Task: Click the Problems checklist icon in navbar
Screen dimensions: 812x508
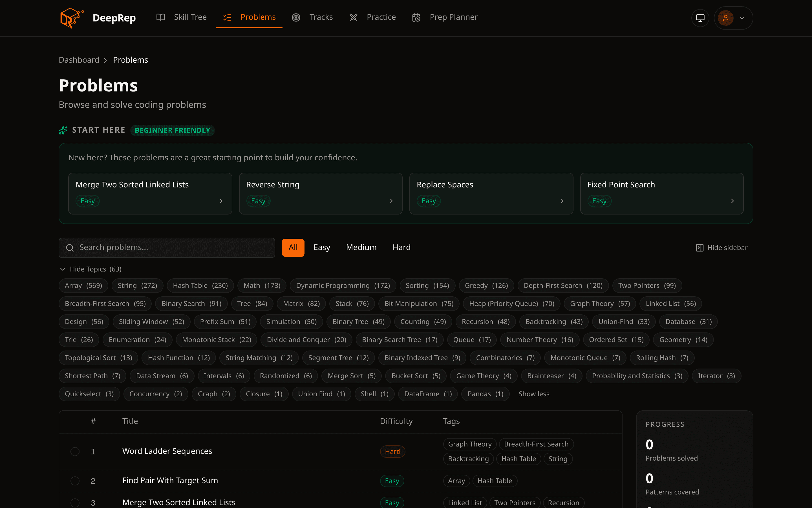Action: click(228, 17)
